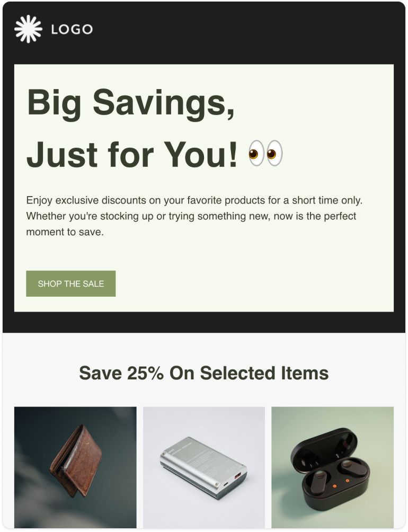Click the "25%" text in the section heading

tap(145, 373)
